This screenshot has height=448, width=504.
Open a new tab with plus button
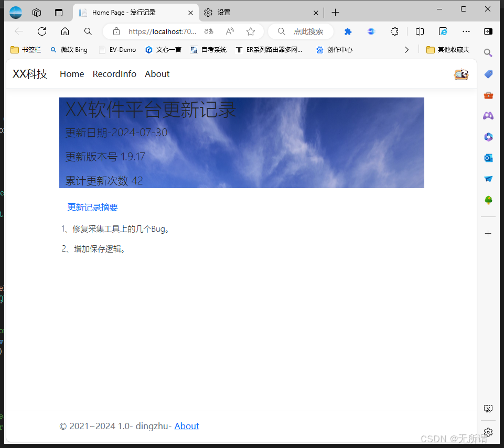click(x=335, y=13)
